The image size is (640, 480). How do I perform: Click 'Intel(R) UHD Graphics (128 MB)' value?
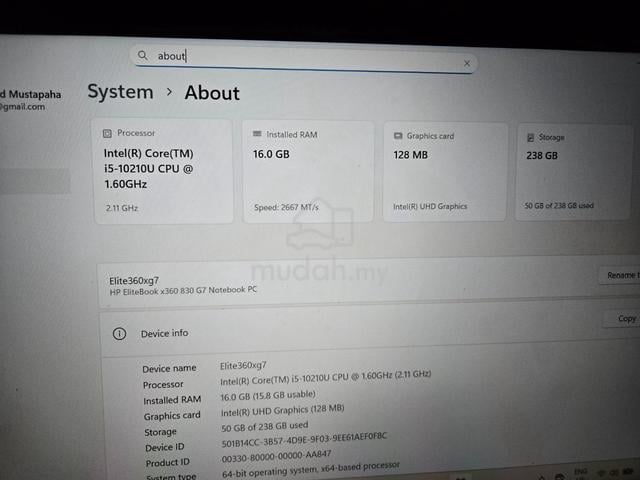pyautogui.click(x=282, y=411)
